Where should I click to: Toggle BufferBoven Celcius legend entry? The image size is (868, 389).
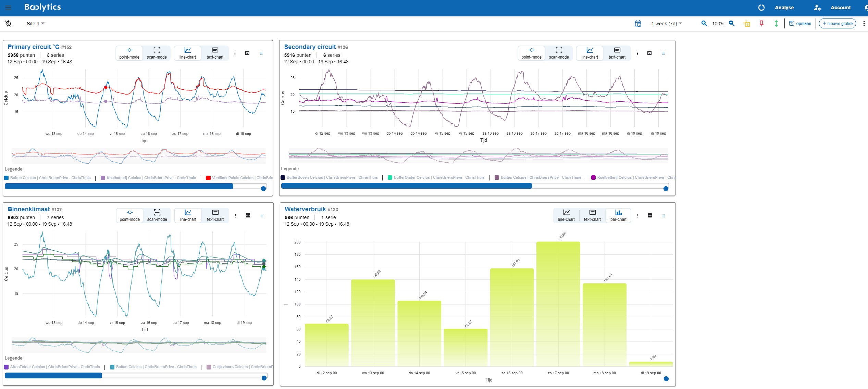(329, 177)
